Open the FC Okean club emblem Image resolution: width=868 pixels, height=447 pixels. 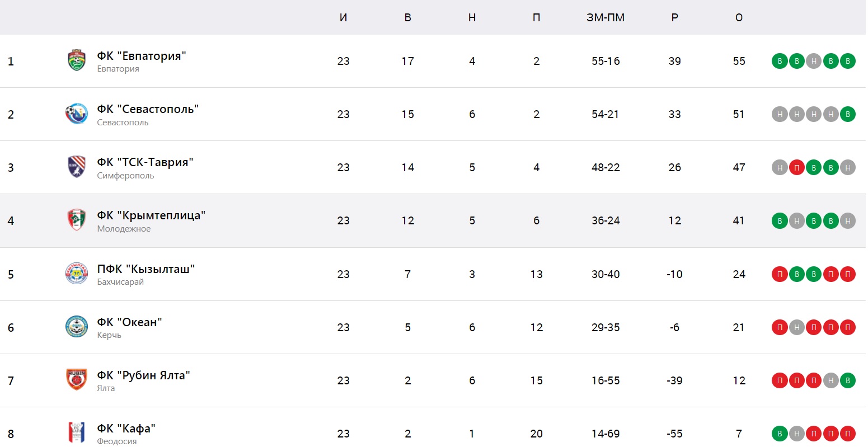(x=77, y=327)
